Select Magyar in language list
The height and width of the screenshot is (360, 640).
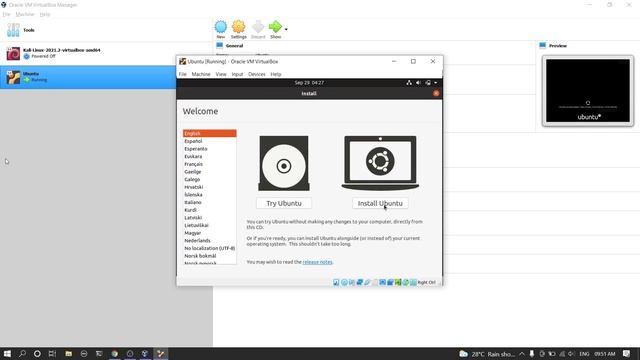pyautogui.click(x=209, y=233)
